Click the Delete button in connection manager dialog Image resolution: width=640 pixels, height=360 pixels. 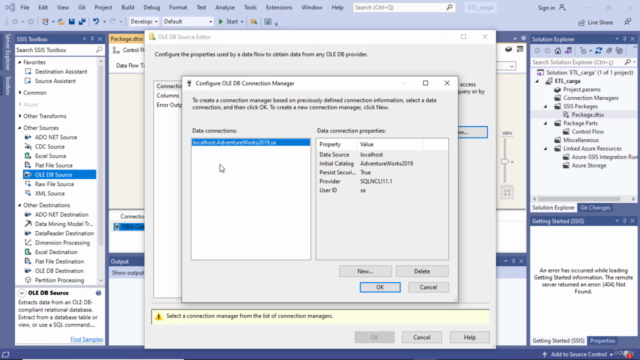tap(422, 271)
